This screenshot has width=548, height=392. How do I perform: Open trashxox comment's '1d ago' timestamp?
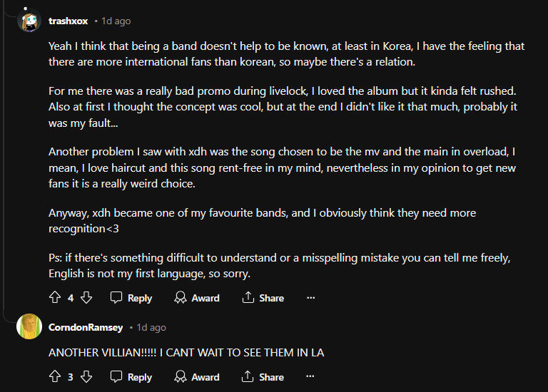(x=116, y=21)
